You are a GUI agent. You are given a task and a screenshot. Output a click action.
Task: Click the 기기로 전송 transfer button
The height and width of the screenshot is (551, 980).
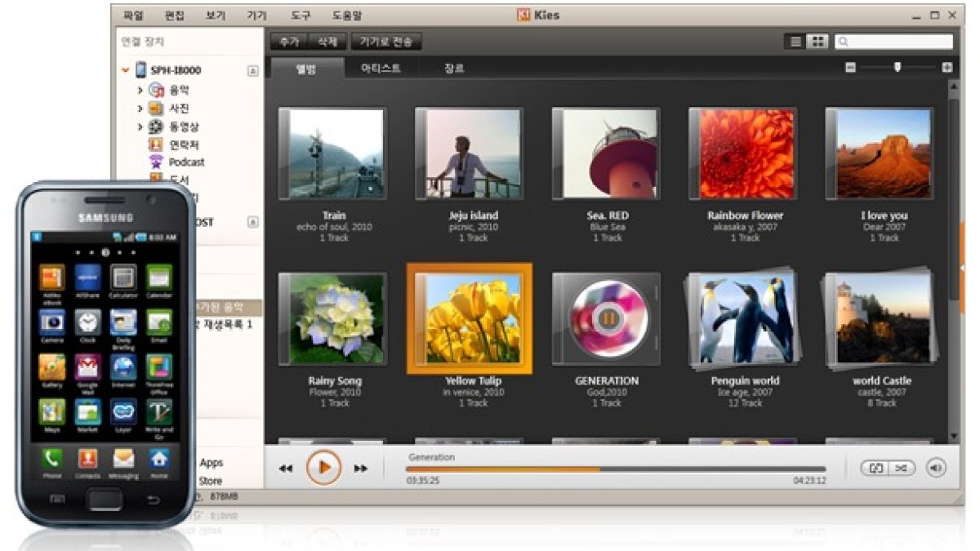pyautogui.click(x=386, y=42)
